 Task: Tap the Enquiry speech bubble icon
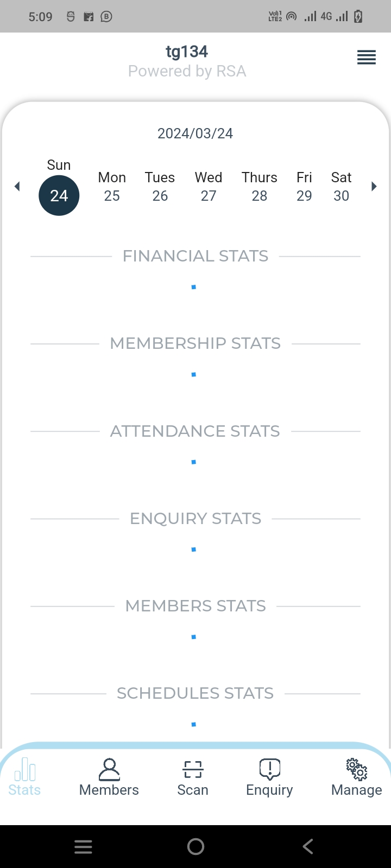point(269,769)
